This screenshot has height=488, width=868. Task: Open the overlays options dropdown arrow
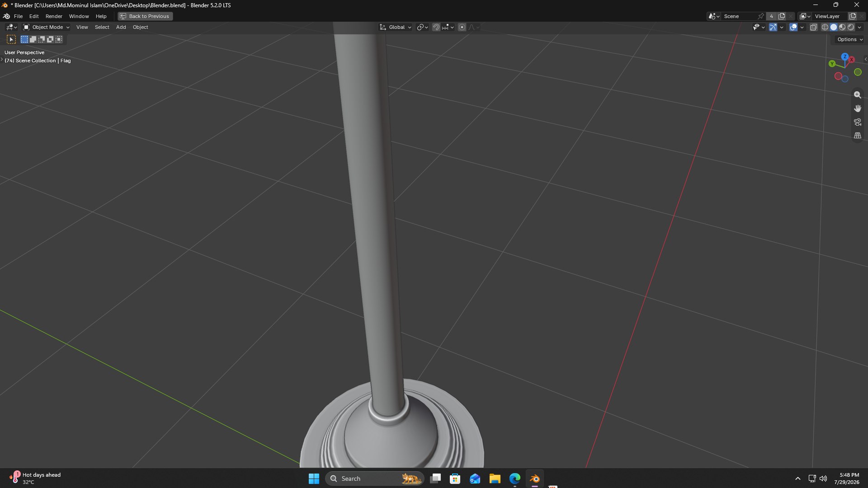[x=802, y=27]
